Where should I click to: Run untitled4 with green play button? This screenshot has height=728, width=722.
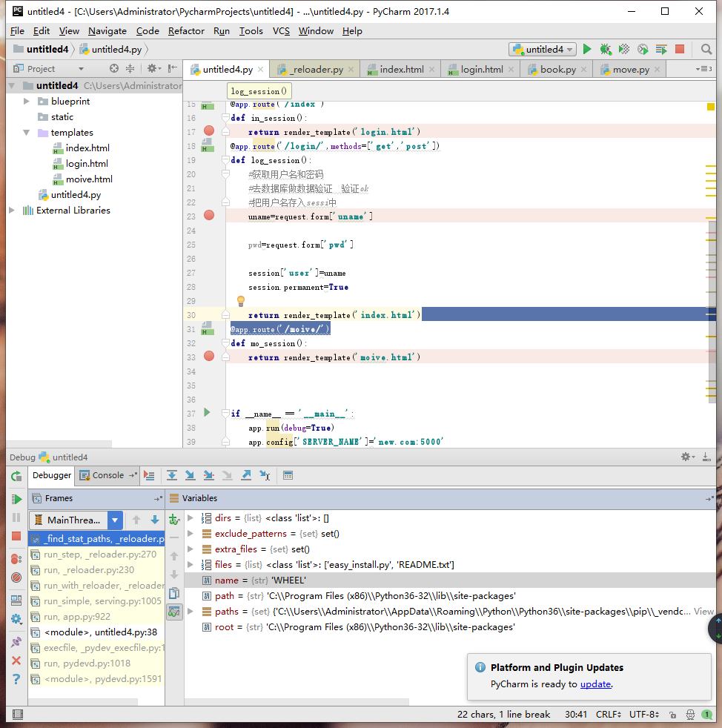(587, 49)
